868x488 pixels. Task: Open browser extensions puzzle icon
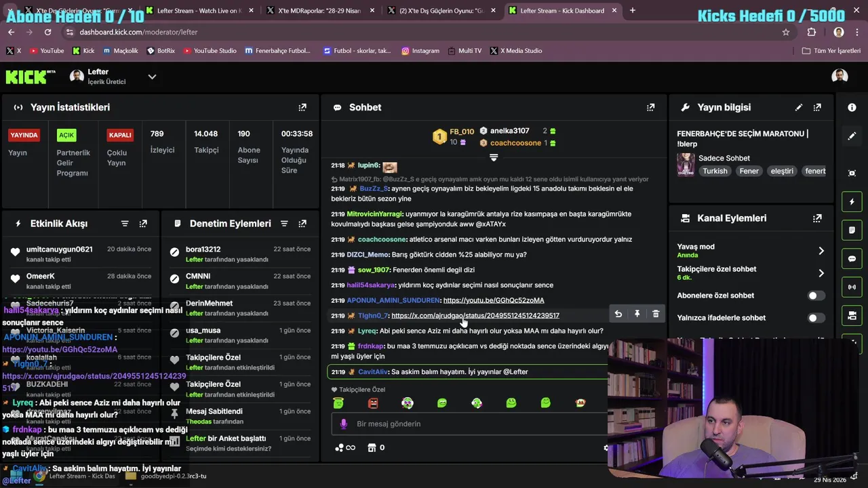point(812,32)
